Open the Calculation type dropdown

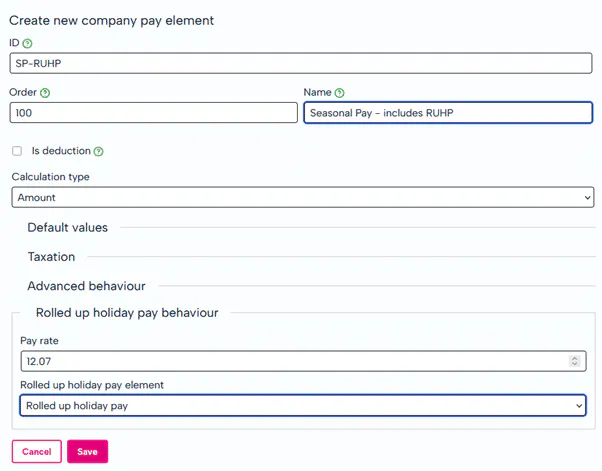click(x=302, y=198)
